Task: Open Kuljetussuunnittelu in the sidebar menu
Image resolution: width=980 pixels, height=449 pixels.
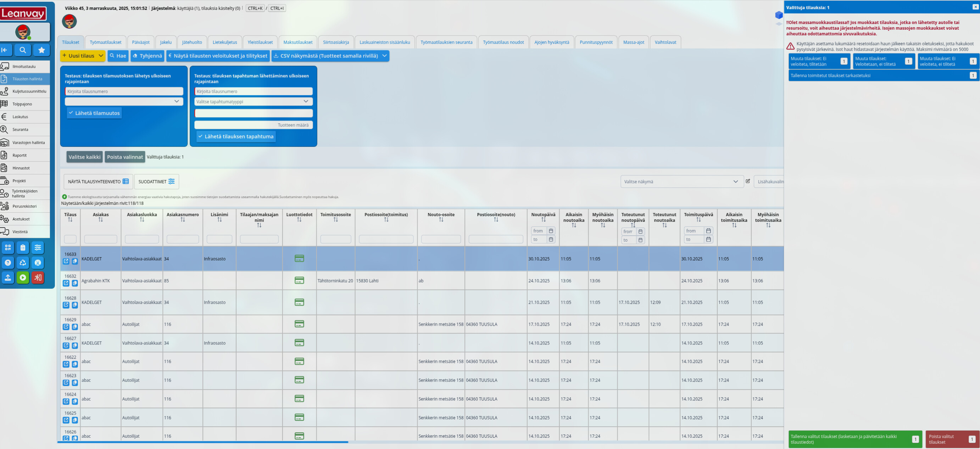Action: (29, 91)
